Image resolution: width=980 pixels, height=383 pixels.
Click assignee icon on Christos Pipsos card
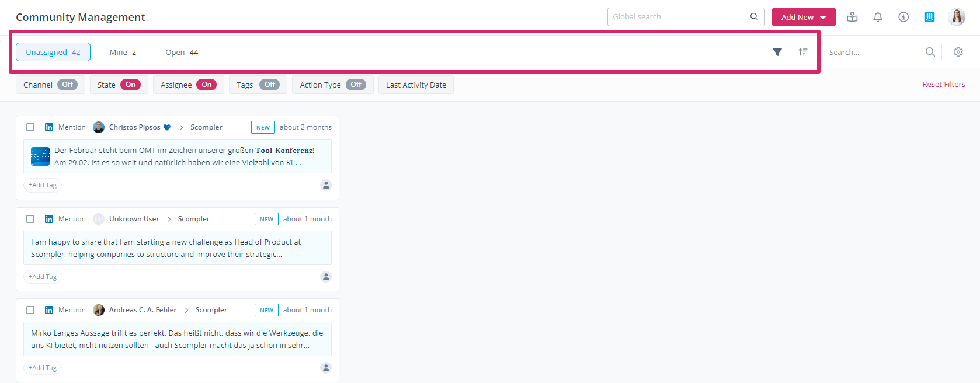point(326,185)
